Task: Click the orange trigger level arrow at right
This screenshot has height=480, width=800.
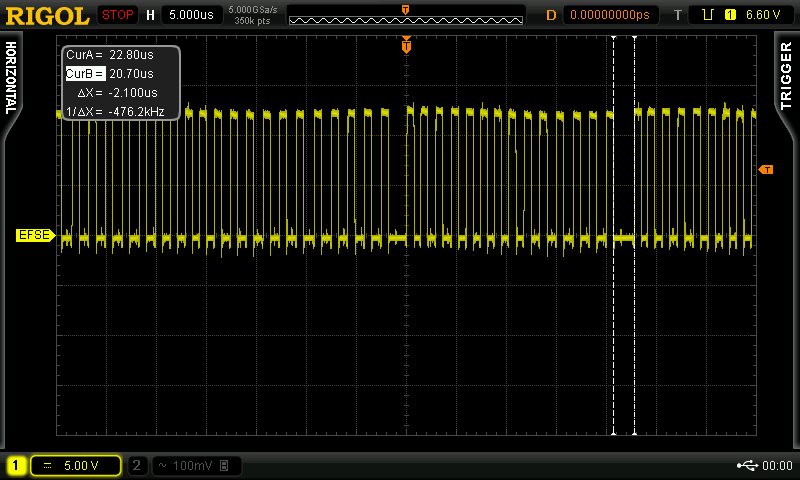Action: tap(766, 169)
